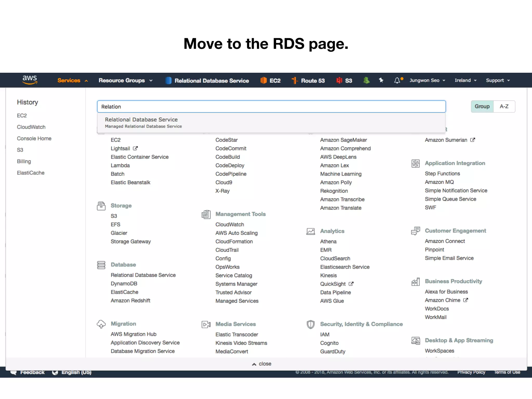
Task: Open the Jungwon Seo account dropdown
Action: pos(427,81)
